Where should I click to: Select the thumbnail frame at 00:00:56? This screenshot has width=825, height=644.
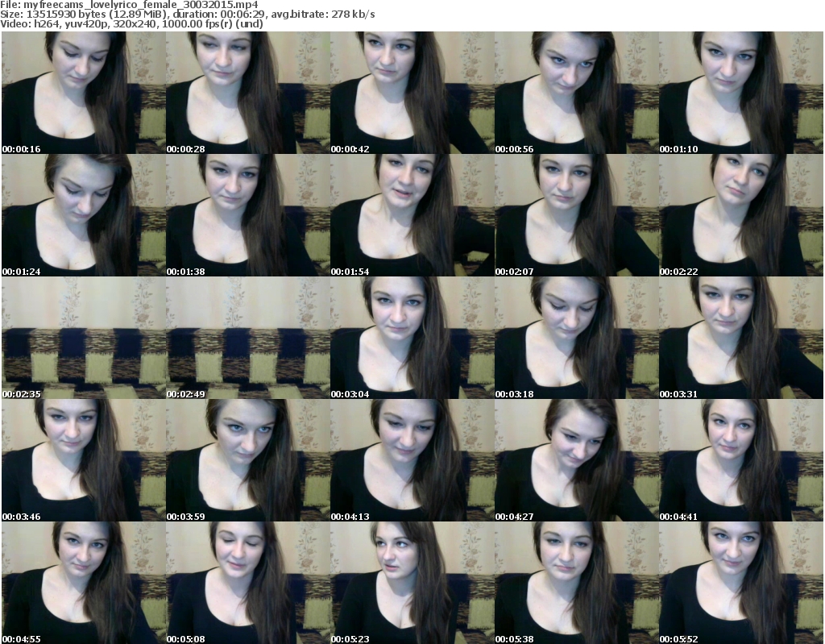pos(577,93)
